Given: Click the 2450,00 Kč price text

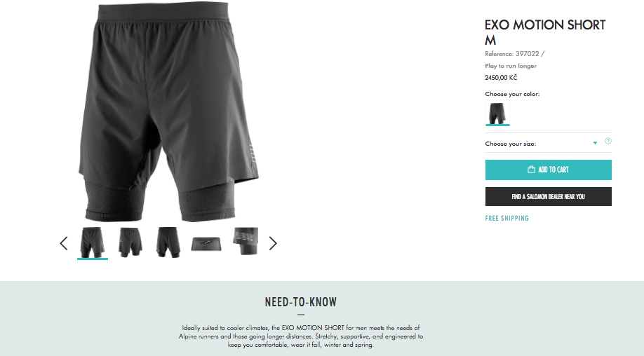Looking at the screenshot, I should [501, 78].
